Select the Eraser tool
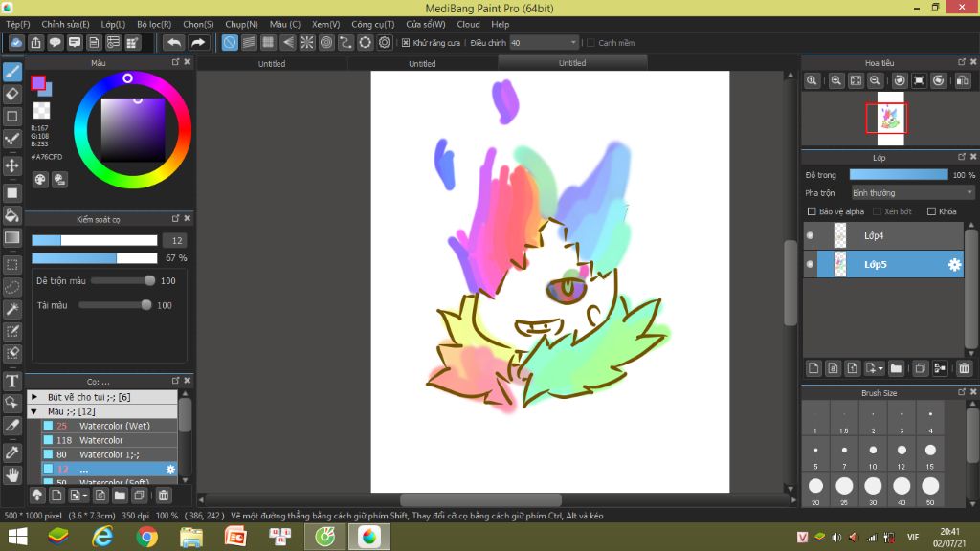The width and height of the screenshot is (980, 551). [12, 95]
